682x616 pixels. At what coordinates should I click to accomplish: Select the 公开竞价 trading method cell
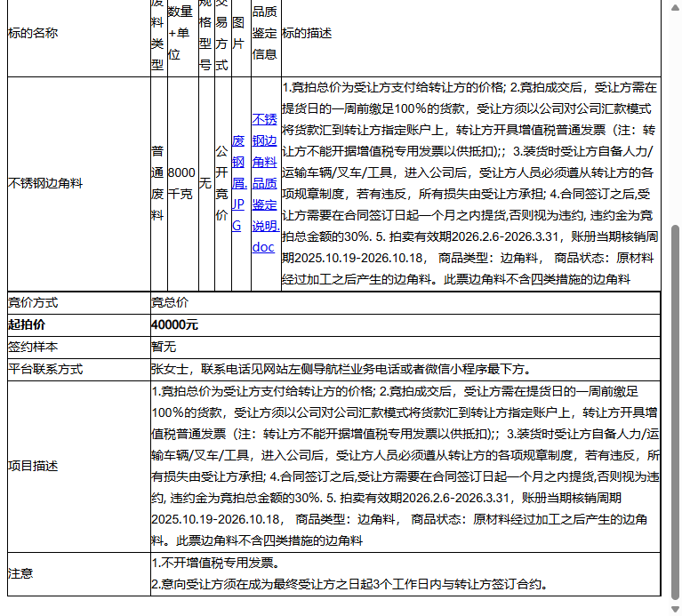pyautogui.click(x=223, y=184)
